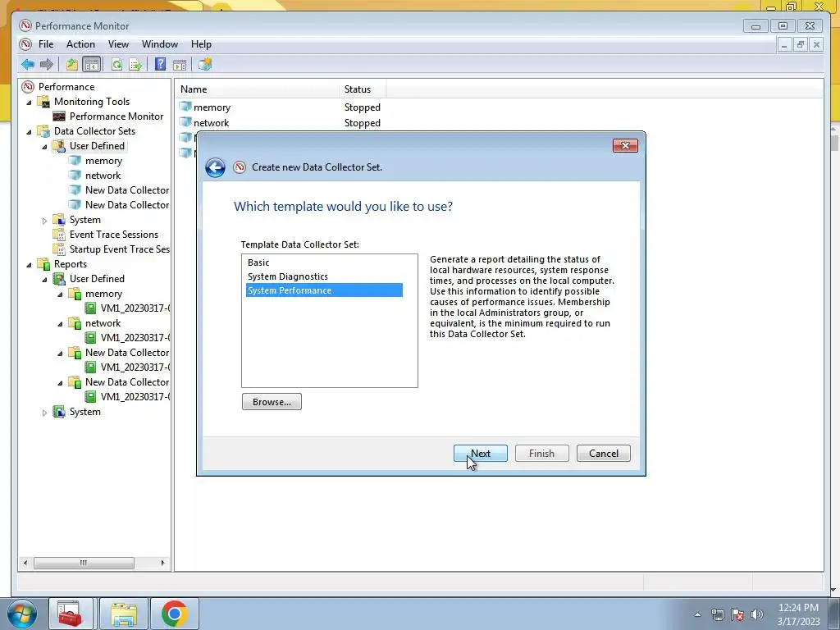This screenshot has height=630, width=840.
Task: Click the Back arrow in the toolbar
Action: 28,65
